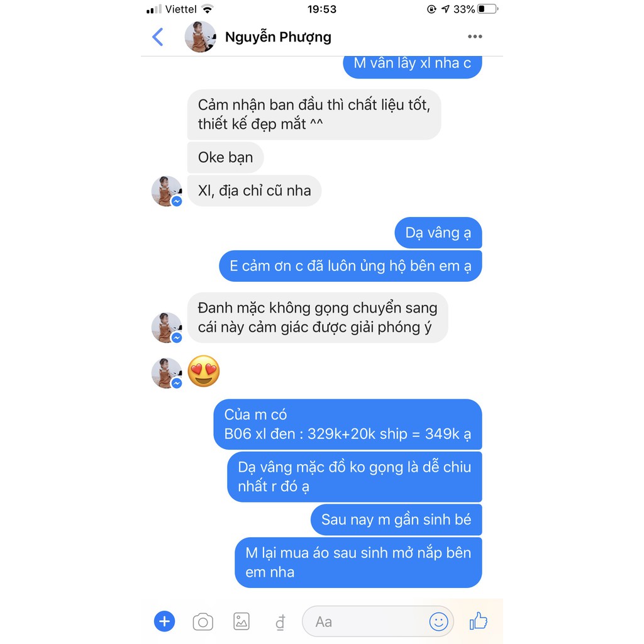
Task: Tap the Nguyễn Phượng contact name
Action: tap(278, 37)
